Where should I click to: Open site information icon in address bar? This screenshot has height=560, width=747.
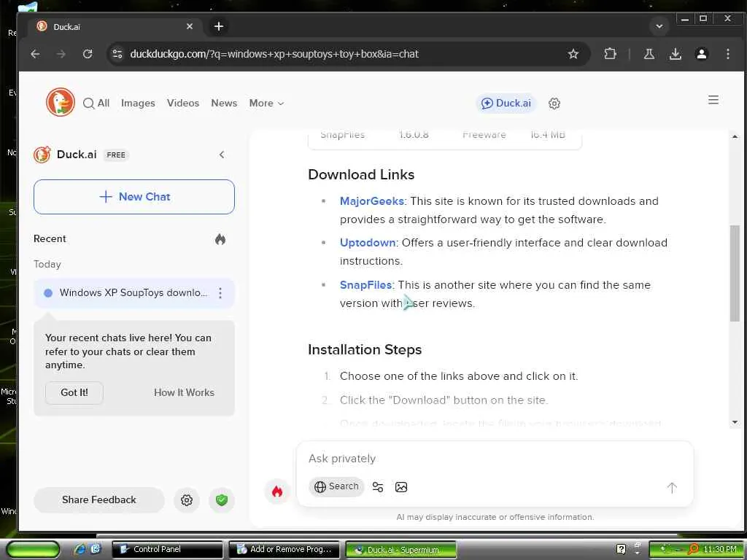coord(117,54)
